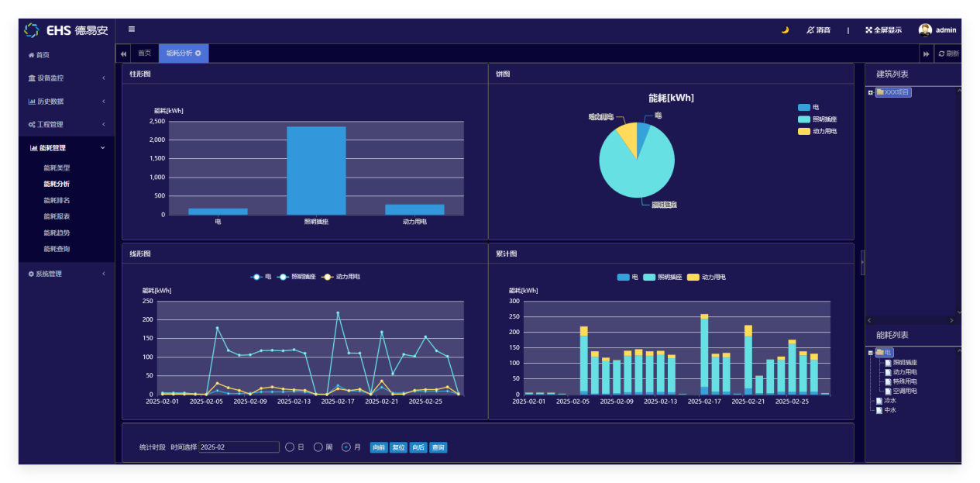Select the 日 radio button
The image size is (980, 483).
click(x=290, y=447)
